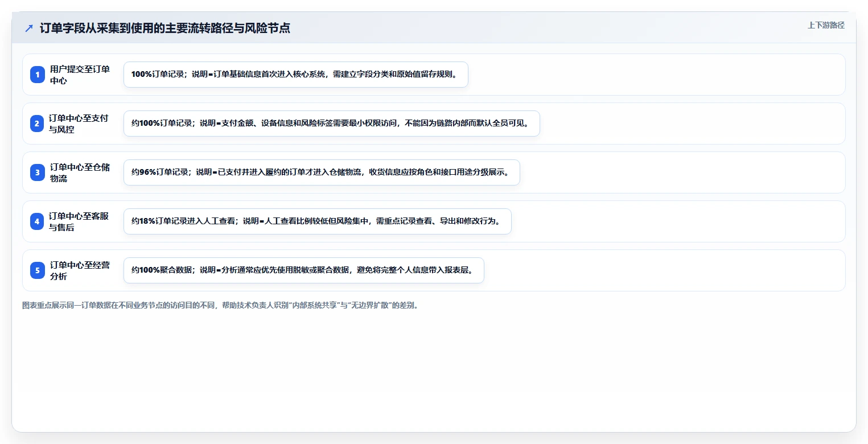Select the 订单中心至支付与风控 step label
The width and height of the screenshot is (868, 444).
79,124
